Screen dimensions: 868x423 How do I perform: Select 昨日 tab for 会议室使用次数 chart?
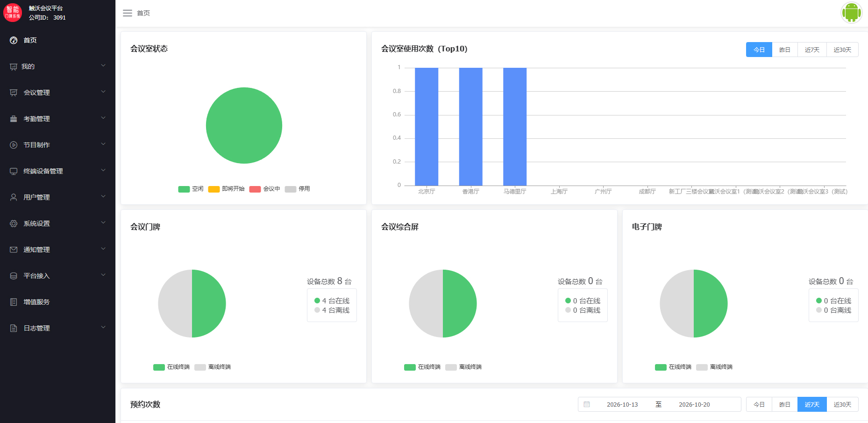(x=785, y=50)
